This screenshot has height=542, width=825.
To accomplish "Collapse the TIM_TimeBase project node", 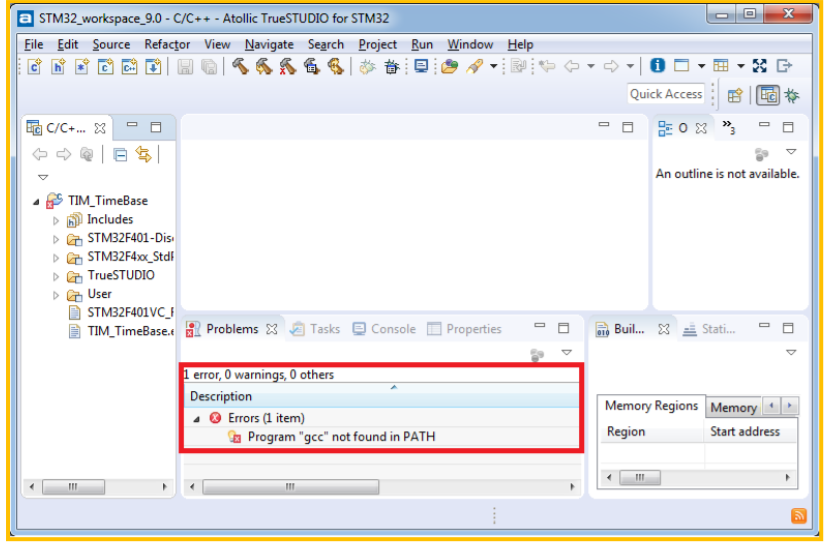I will pyautogui.click(x=36, y=202).
